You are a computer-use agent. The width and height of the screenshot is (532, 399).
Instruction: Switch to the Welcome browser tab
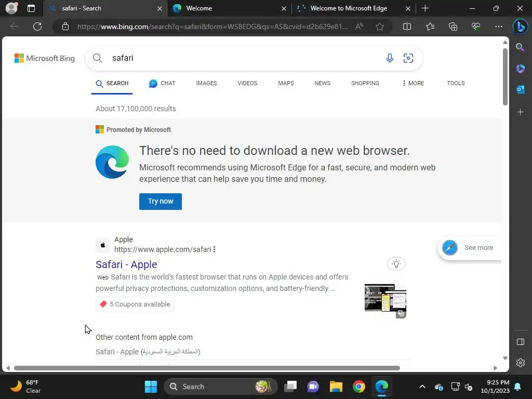(229, 8)
